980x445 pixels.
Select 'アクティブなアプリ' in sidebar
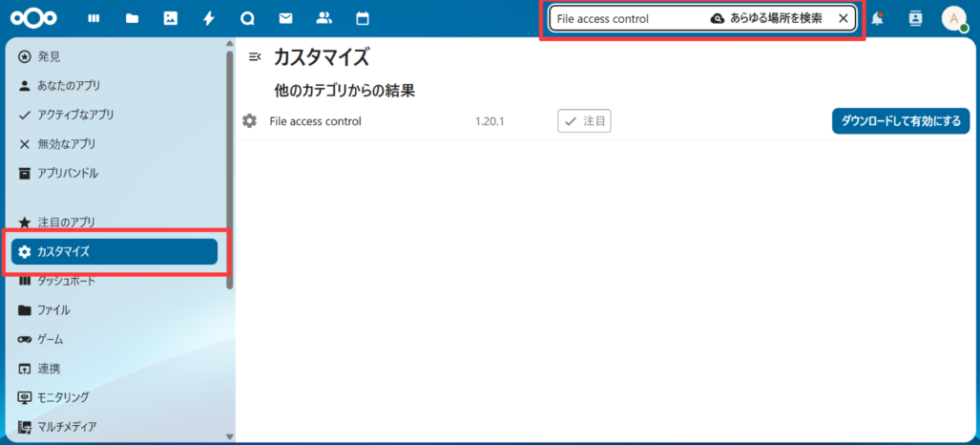pyautogui.click(x=75, y=115)
